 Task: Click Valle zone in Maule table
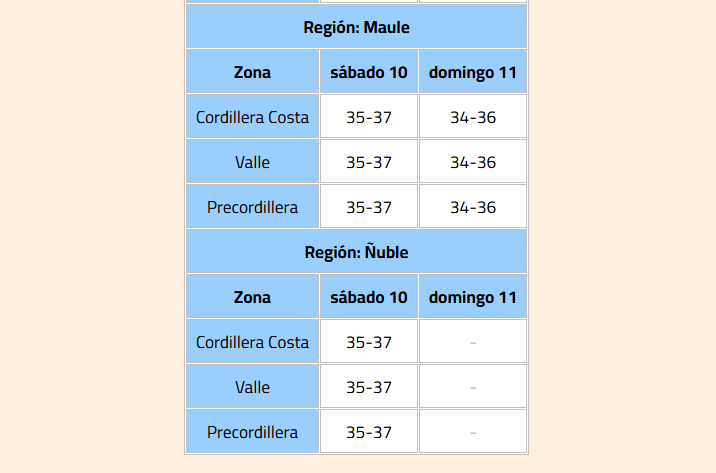tap(252, 162)
